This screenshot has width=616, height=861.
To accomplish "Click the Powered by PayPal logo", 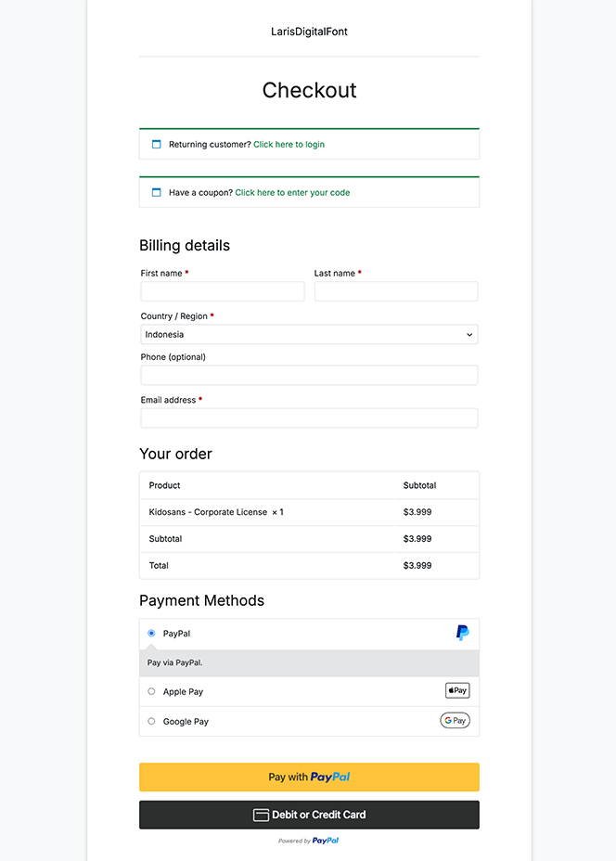I will [x=309, y=841].
